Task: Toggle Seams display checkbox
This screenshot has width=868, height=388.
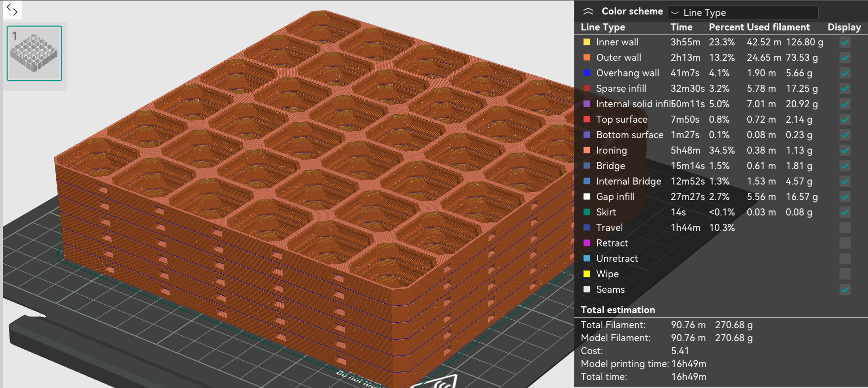Action: pyautogui.click(x=845, y=290)
